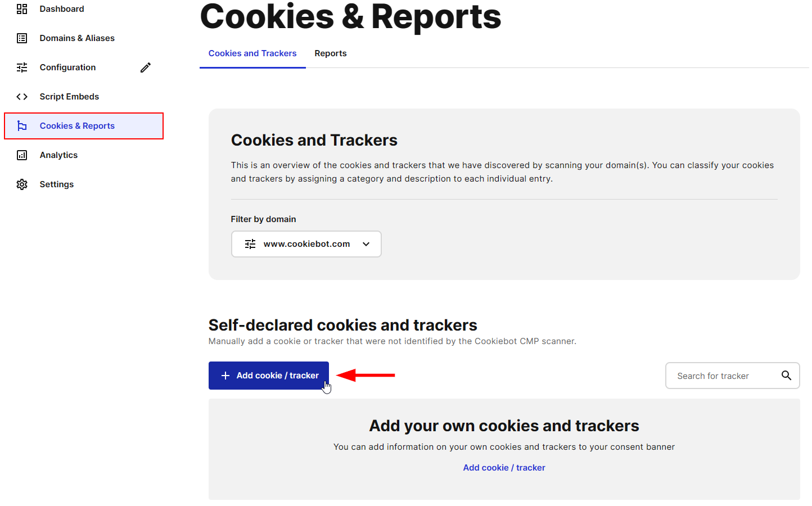Follow the Add cookie / tracker text link
812x506 pixels.
(504, 468)
